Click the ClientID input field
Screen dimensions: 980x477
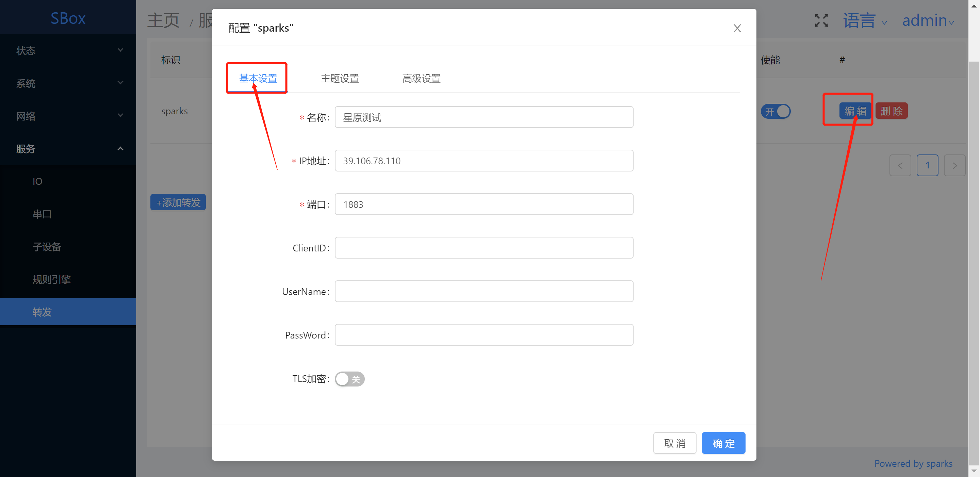click(x=484, y=248)
